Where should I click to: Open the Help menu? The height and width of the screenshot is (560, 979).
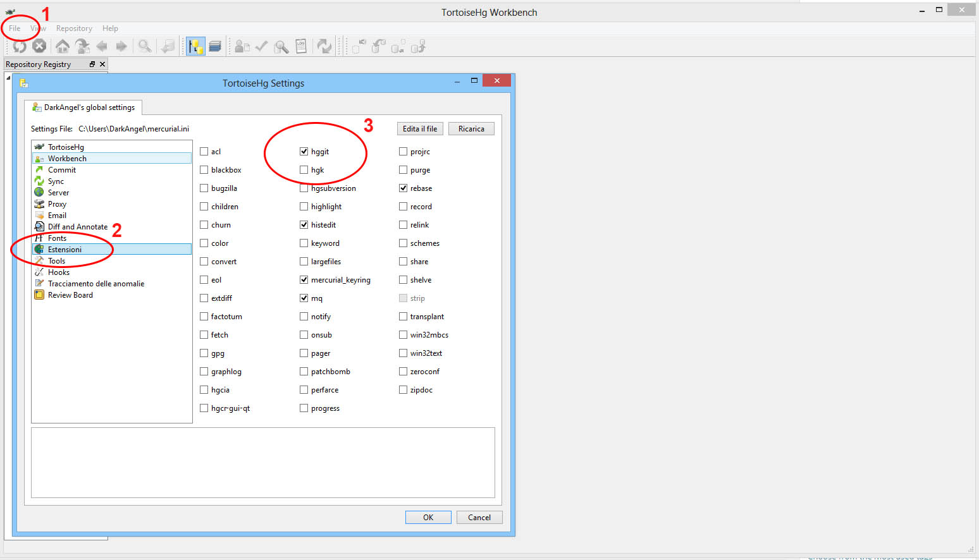pyautogui.click(x=110, y=28)
